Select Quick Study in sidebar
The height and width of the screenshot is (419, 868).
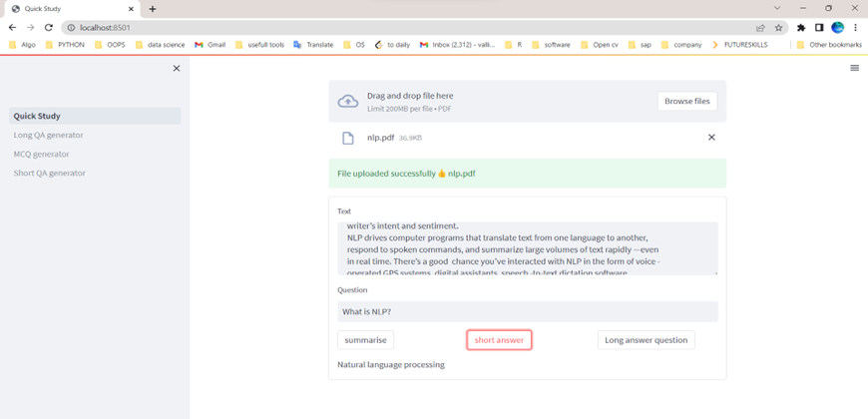coord(95,116)
